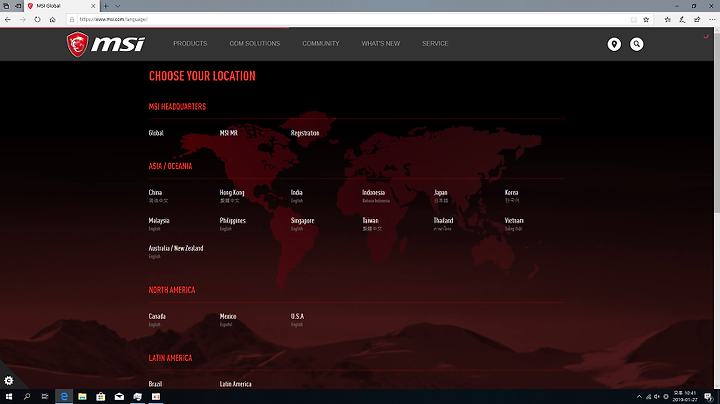Image resolution: width=720 pixels, height=404 pixels.
Task: Open the reading view icon in address bar
Action: pyautogui.click(x=634, y=19)
